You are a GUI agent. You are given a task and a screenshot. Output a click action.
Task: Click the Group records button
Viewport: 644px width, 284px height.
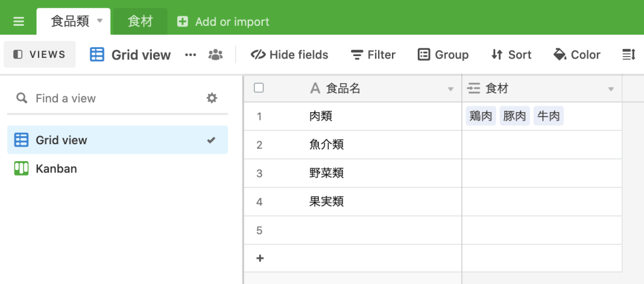443,55
